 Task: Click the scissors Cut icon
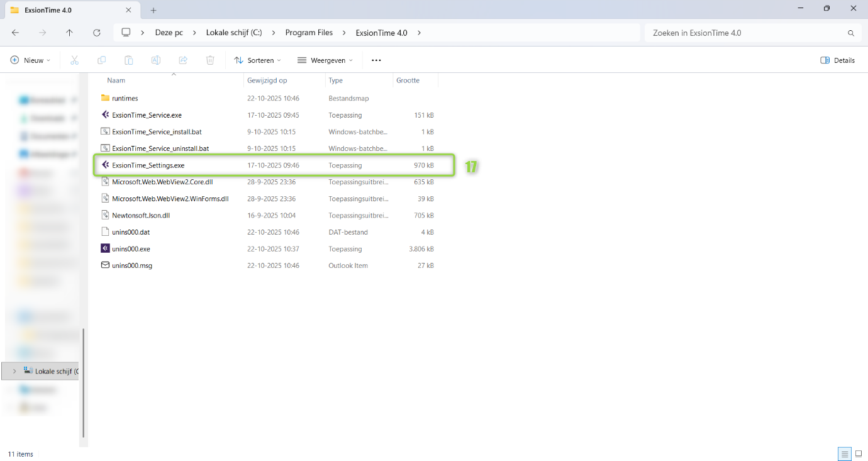click(74, 60)
